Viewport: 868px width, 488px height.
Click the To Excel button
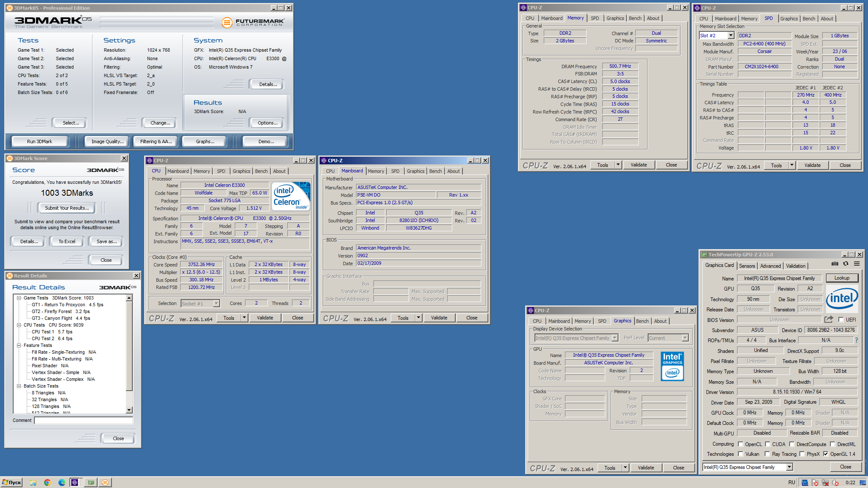coord(67,241)
